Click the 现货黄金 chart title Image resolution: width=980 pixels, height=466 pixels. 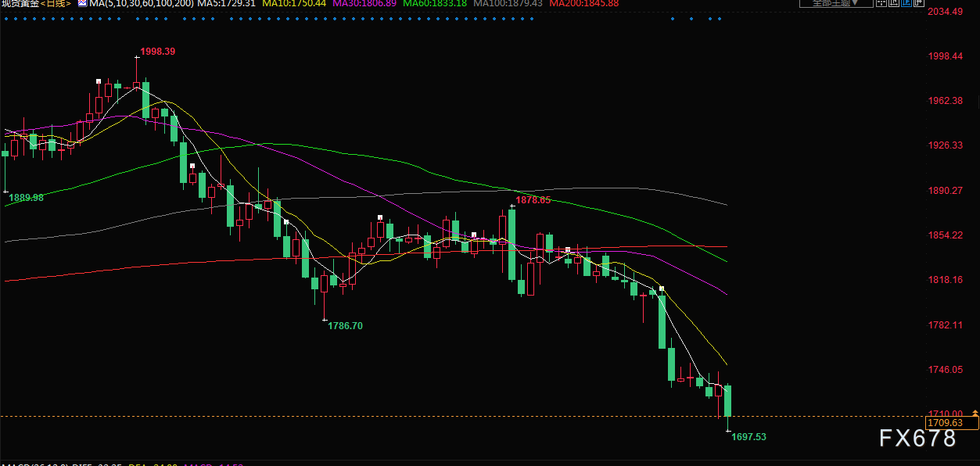(19, 3)
